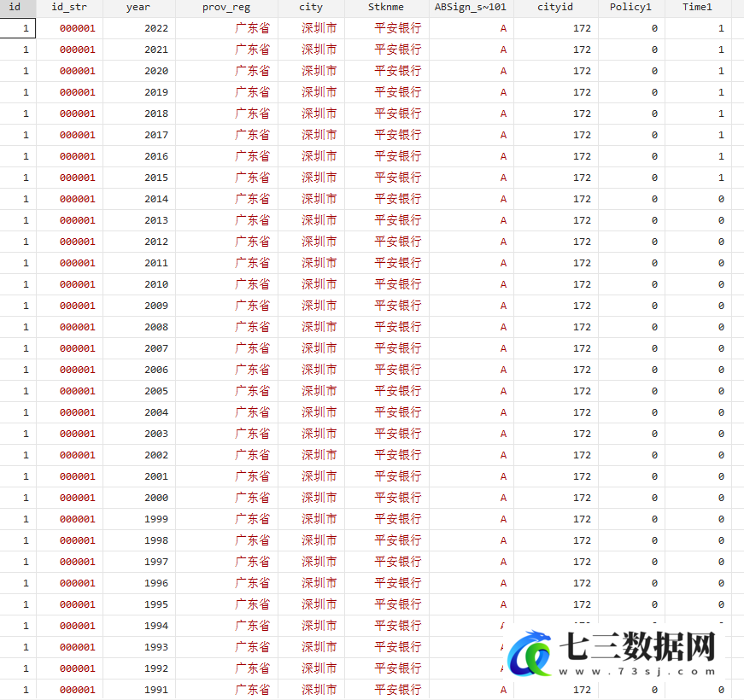744x700 pixels.
Task: Select the id column header
Action: [x=18, y=8]
